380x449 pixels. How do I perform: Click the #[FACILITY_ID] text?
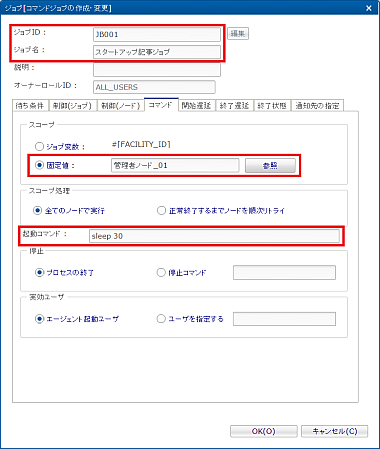(x=141, y=144)
